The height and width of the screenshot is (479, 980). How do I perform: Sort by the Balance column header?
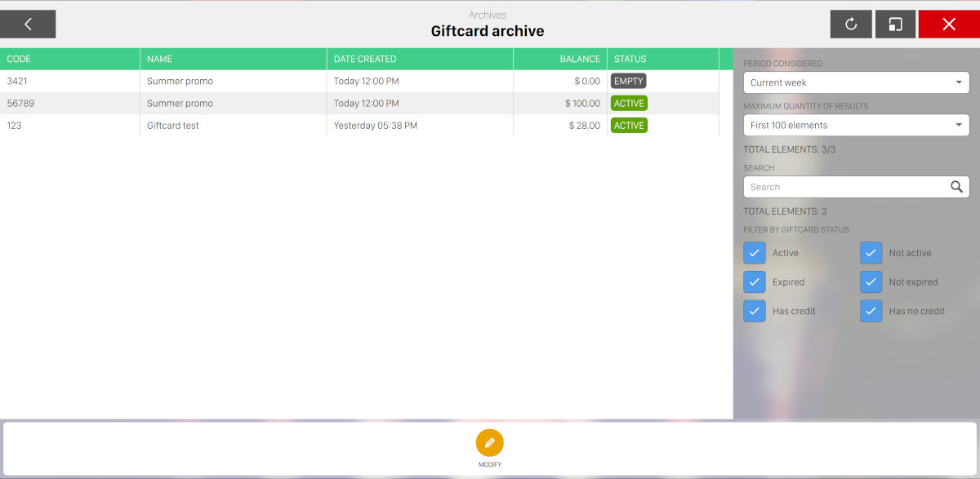580,59
